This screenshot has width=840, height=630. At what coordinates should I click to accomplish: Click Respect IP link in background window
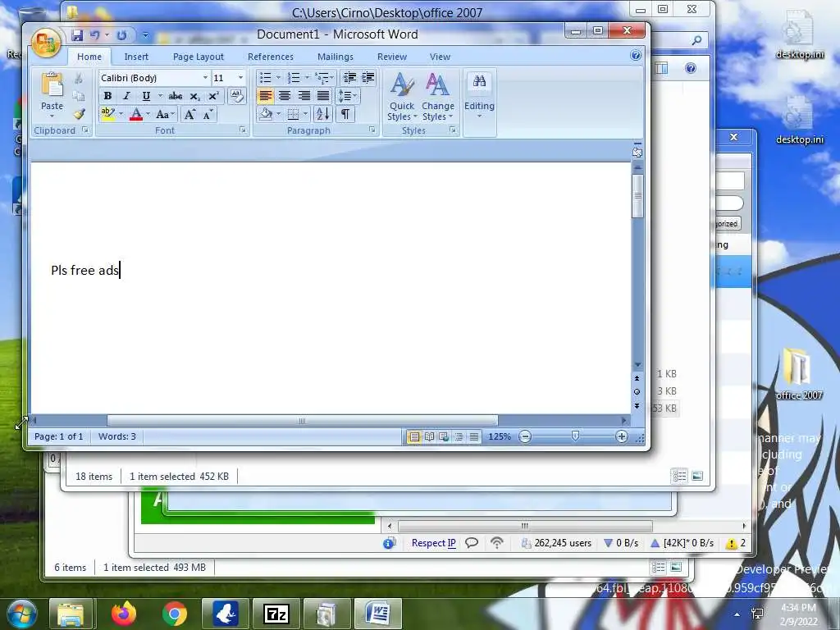point(433,543)
